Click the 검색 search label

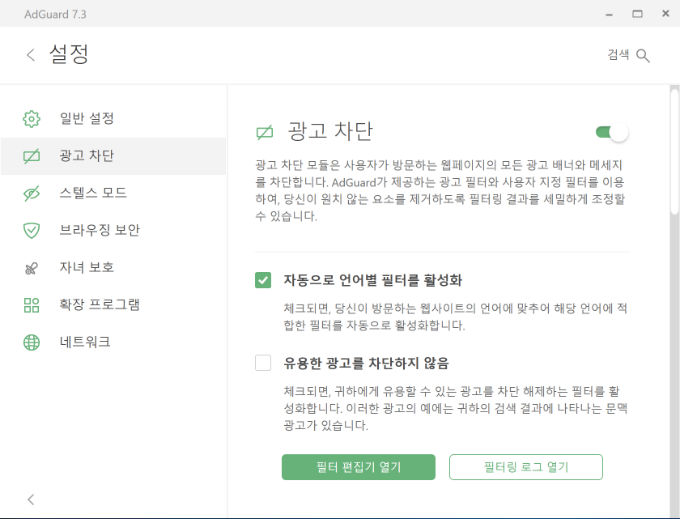(618, 55)
